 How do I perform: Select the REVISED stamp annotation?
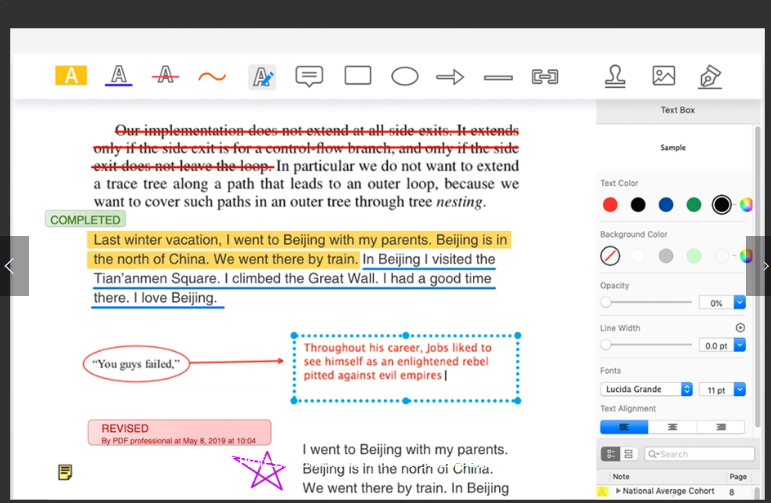[179, 433]
